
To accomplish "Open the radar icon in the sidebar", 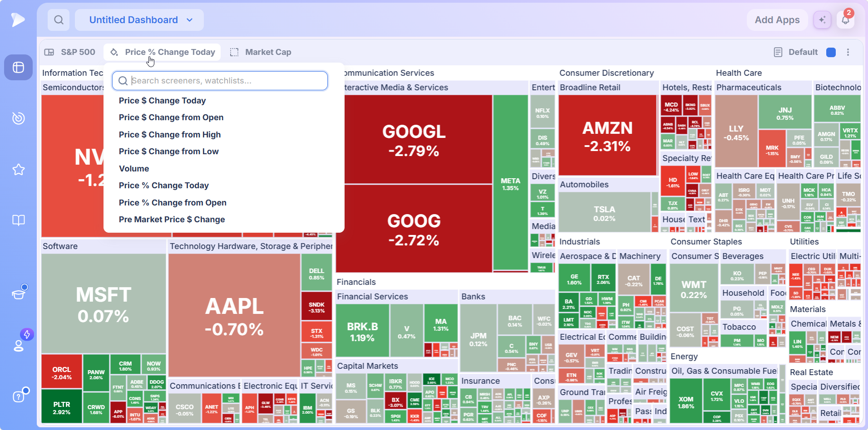I will coord(18,118).
